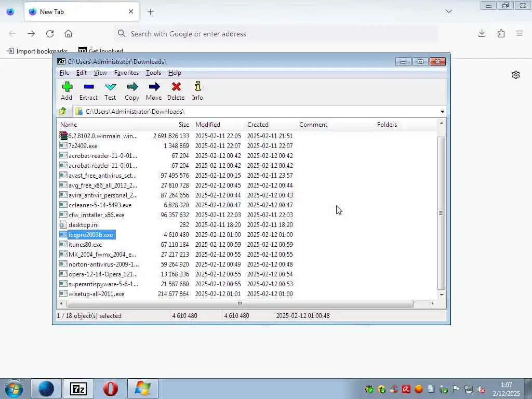
Task: Click the muted volume tray icon
Action: [481, 389]
